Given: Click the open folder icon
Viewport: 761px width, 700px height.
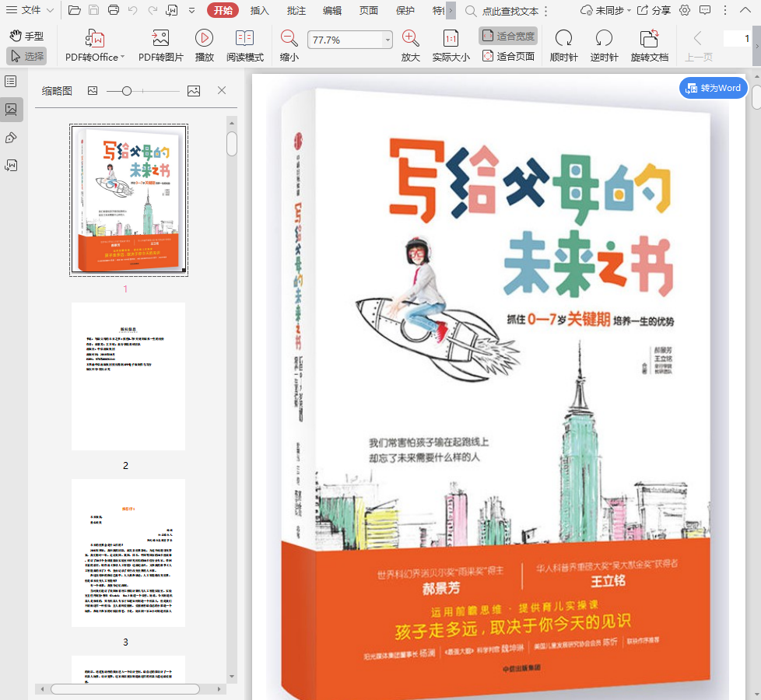Looking at the screenshot, I should (74, 9).
